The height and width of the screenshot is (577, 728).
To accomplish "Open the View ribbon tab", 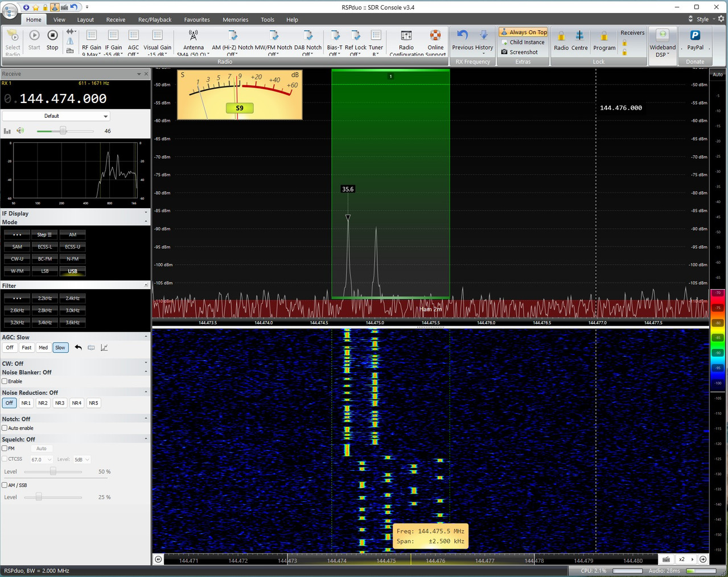I will click(59, 19).
